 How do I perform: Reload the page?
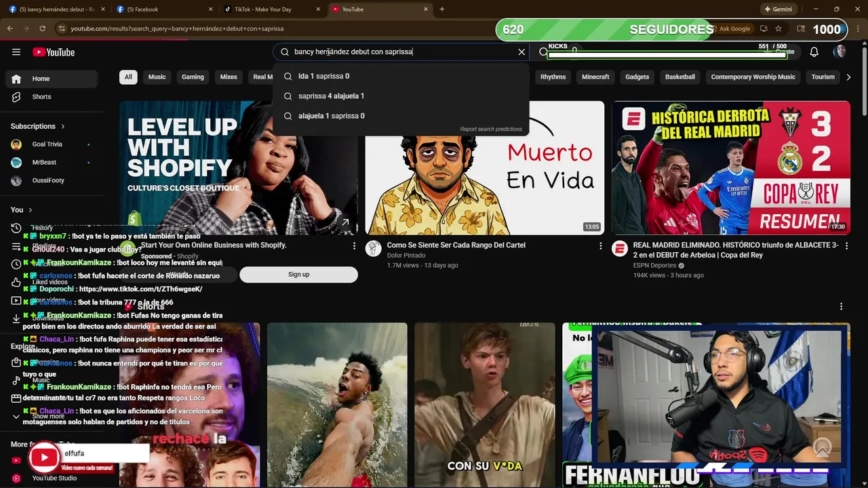point(42,28)
